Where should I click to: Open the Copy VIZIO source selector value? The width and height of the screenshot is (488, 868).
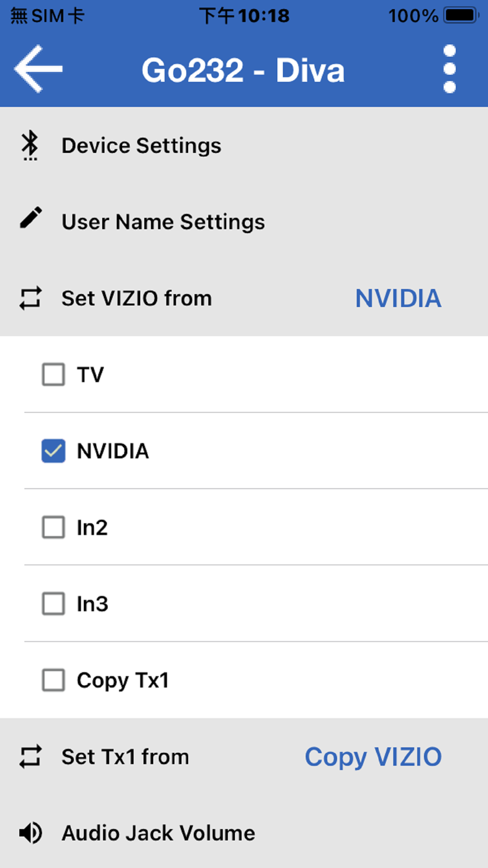click(373, 757)
